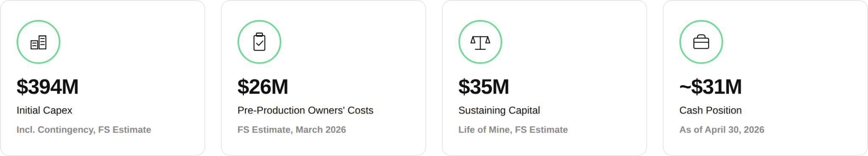868x156 pixels.
Task: Click the briefcase icon above Cash Position
Action: [x=701, y=42]
